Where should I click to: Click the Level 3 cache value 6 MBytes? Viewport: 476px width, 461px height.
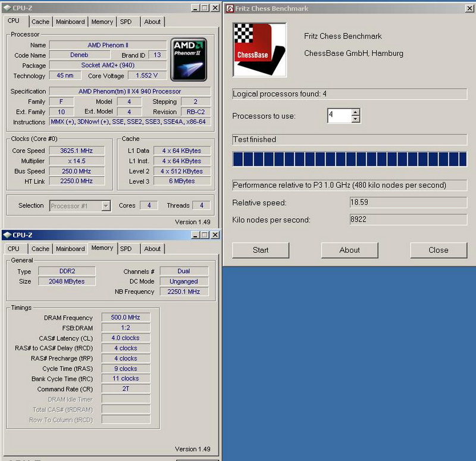(x=182, y=181)
